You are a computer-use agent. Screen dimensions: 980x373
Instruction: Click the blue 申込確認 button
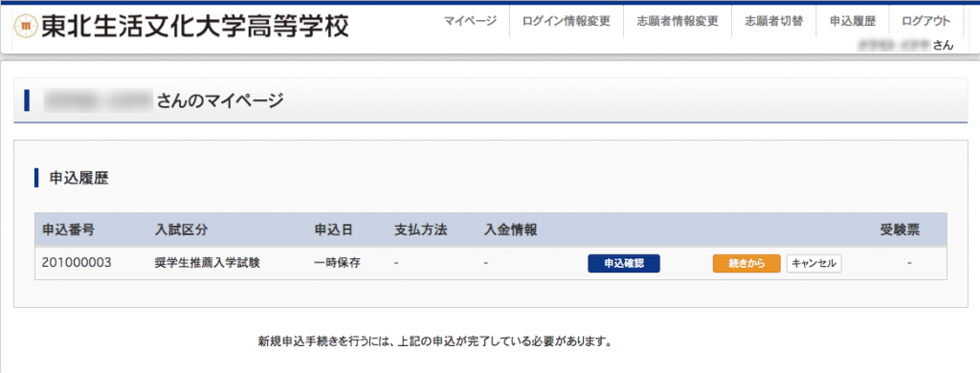[624, 264]
